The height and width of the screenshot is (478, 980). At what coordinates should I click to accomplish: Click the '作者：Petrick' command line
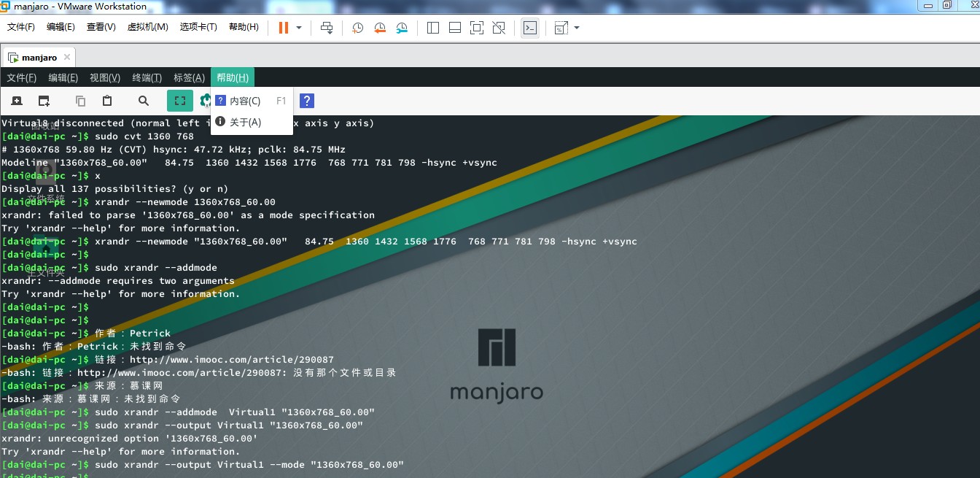coord(86,334)
